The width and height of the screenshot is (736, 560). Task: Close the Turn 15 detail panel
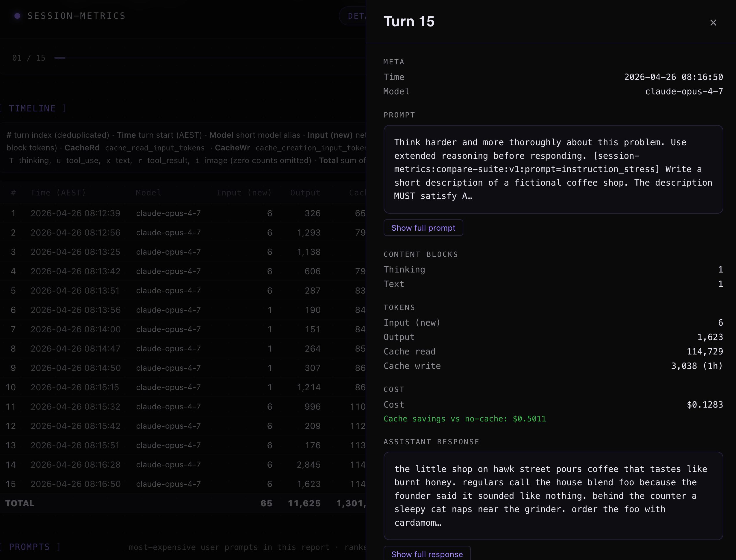(x=713, y=23)
